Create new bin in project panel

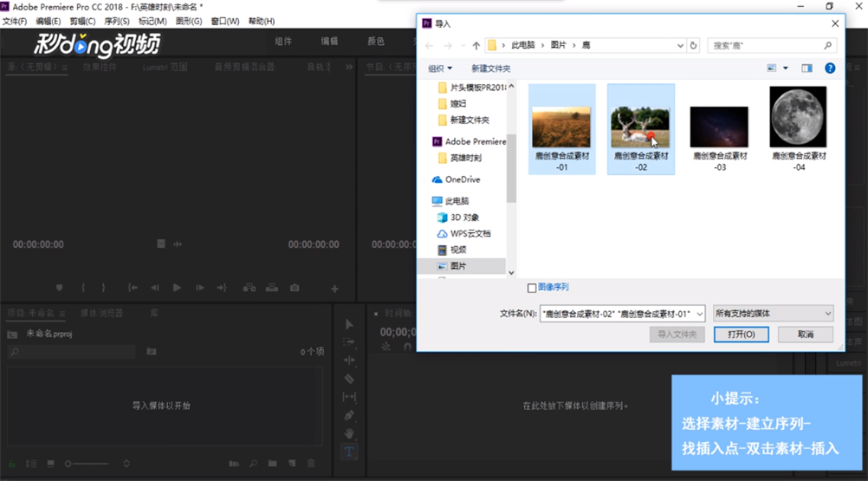point(272,464)
